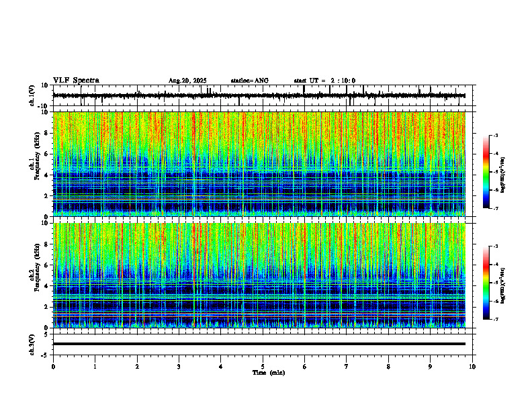Click time axis tick label "7"
The image size is (532, 411).
(x=347, y=367)
